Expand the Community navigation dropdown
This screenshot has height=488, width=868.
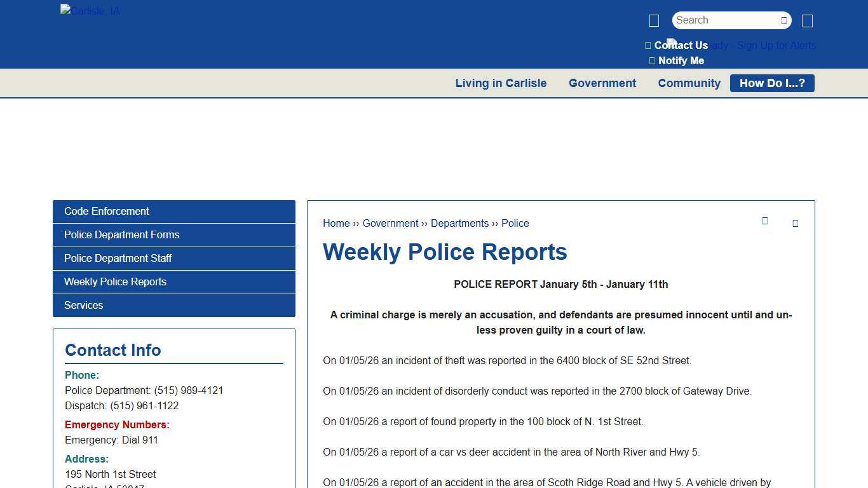click(x=689, y=83)
